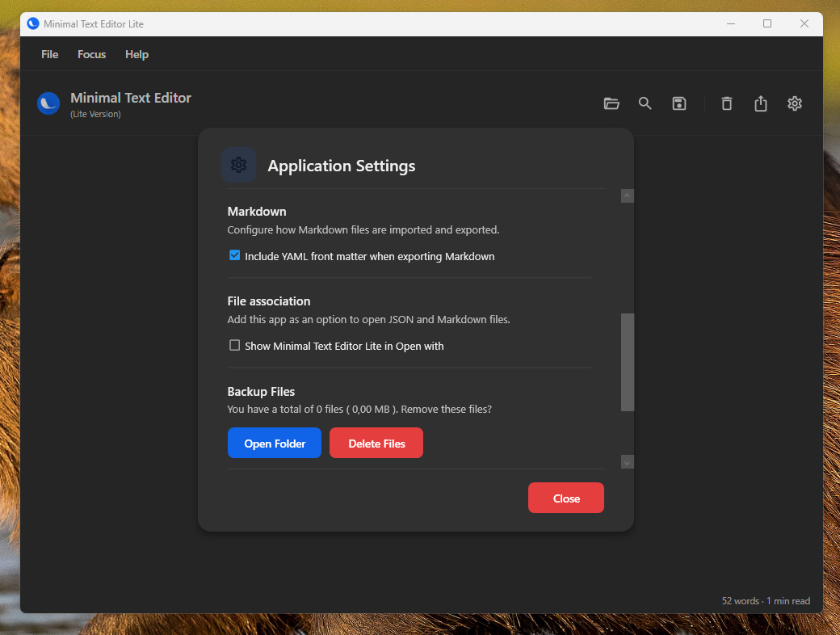The image size is (840, 635).
Task: Click the Backup Files heading
Action: click(x=261, y=391)
